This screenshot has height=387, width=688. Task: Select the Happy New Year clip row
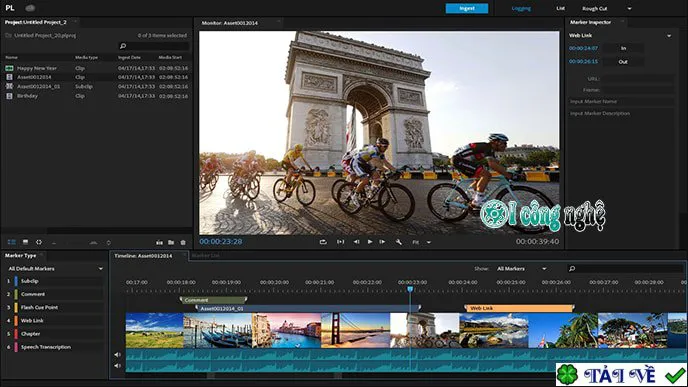[x=97, y=68]
